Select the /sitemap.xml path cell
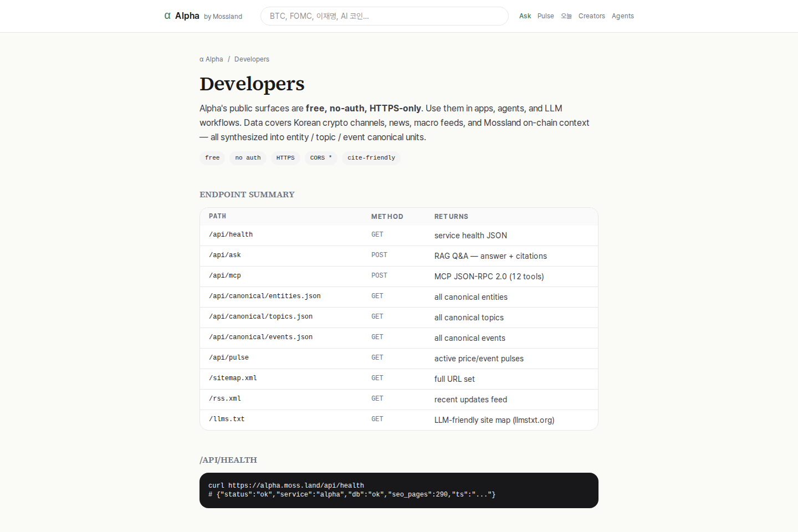The height and width of the screenshot is (532, 798). 233,378
